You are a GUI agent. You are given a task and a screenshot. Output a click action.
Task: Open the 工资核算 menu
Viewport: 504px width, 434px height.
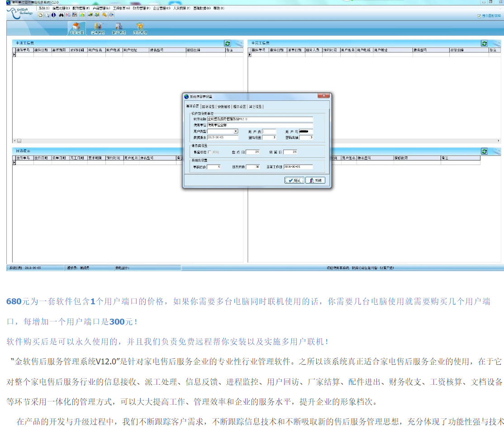122,8
